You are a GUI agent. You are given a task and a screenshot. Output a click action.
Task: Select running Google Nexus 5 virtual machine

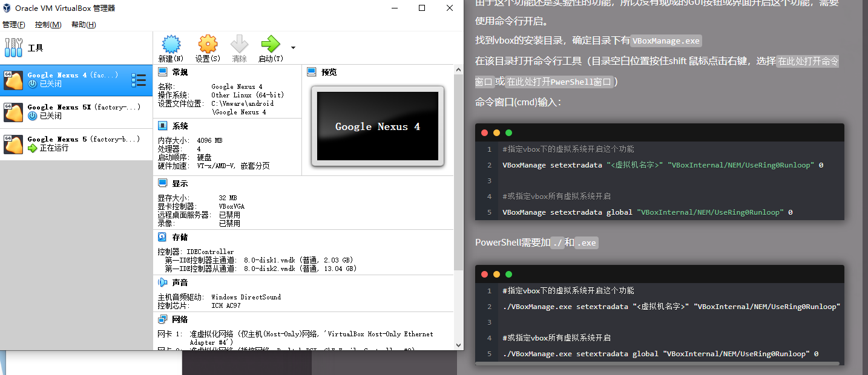pos(76,144)
